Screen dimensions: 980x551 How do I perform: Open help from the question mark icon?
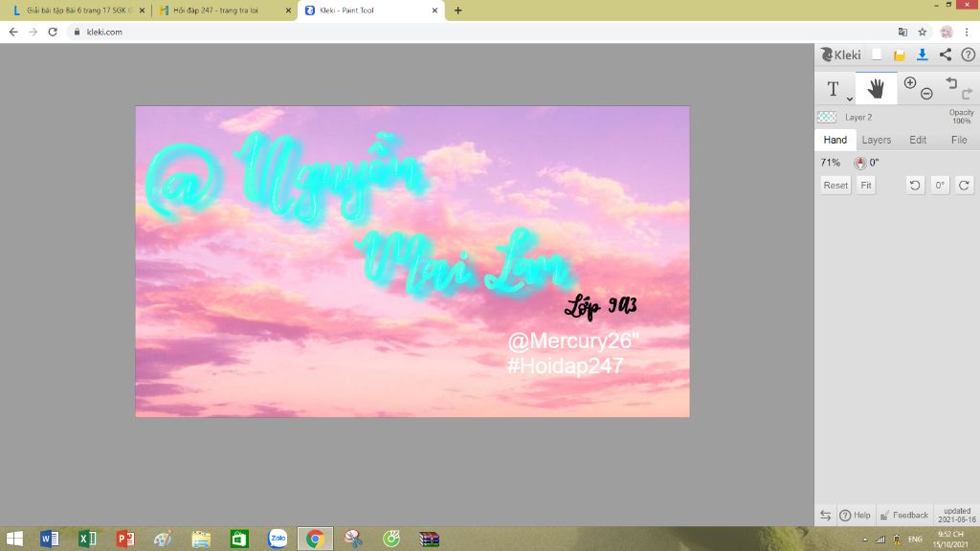pyautogui.click(x=969, y=55)
